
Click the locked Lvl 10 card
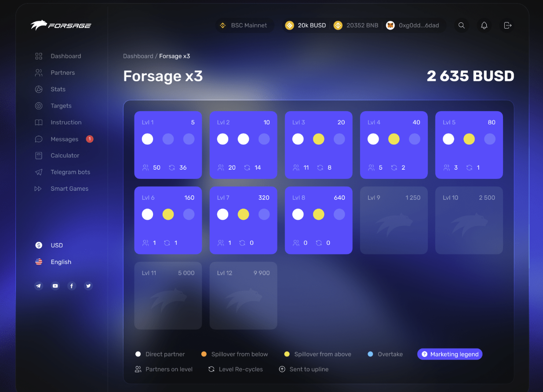click(x=469, y=220)
